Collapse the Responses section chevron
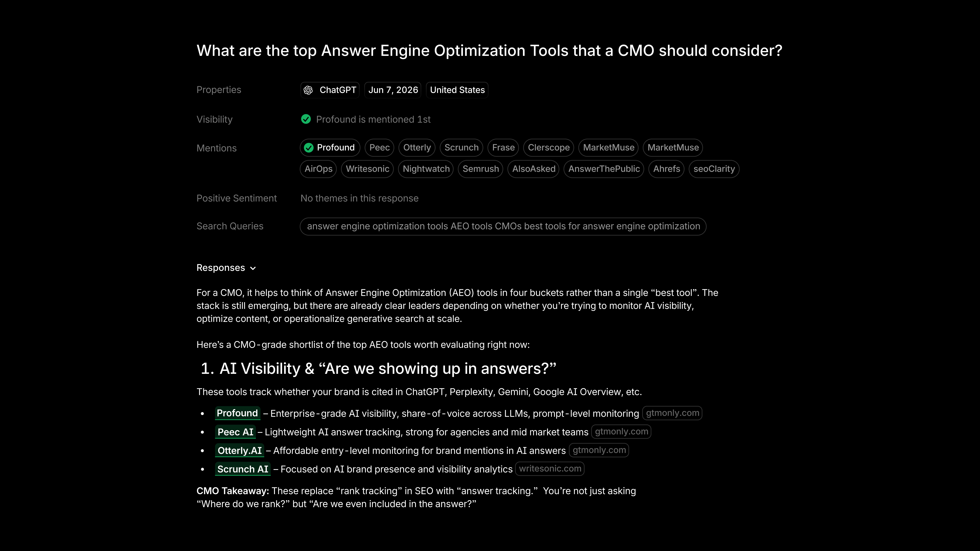Image resolution: width=980 pixels, height=551 pixels. point(253,268)
